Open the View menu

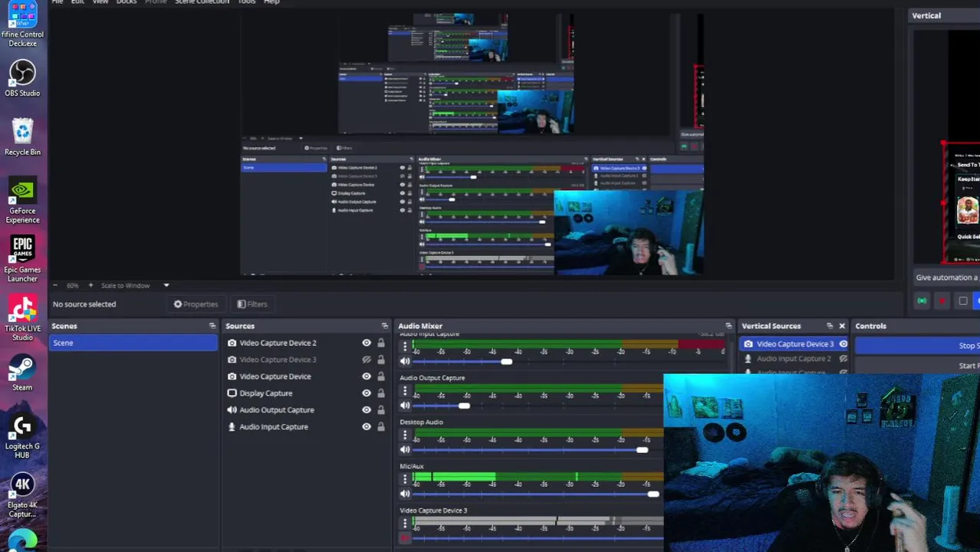(100, 2)
